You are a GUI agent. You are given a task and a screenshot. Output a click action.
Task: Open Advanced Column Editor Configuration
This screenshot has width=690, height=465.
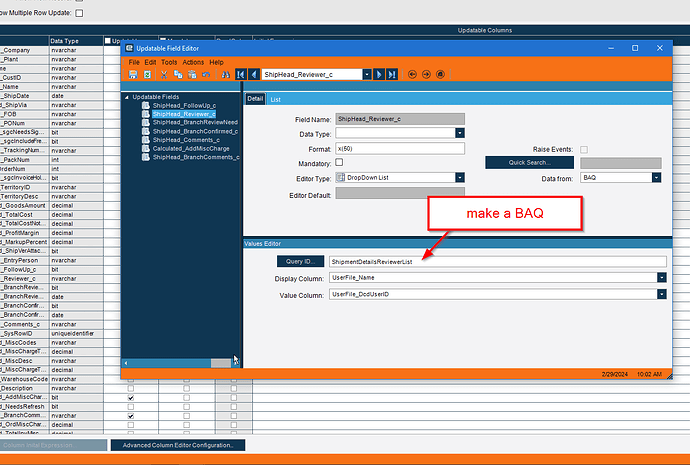point(177,445)
